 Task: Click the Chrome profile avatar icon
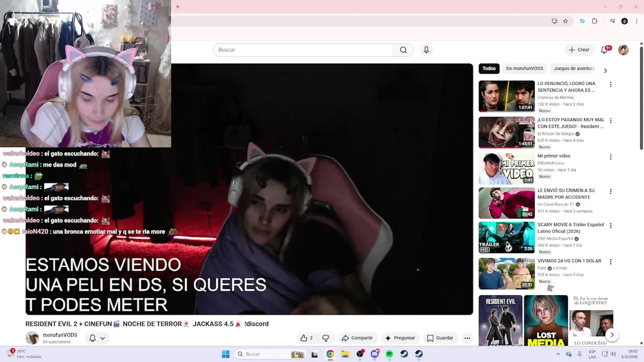point(624,21)
